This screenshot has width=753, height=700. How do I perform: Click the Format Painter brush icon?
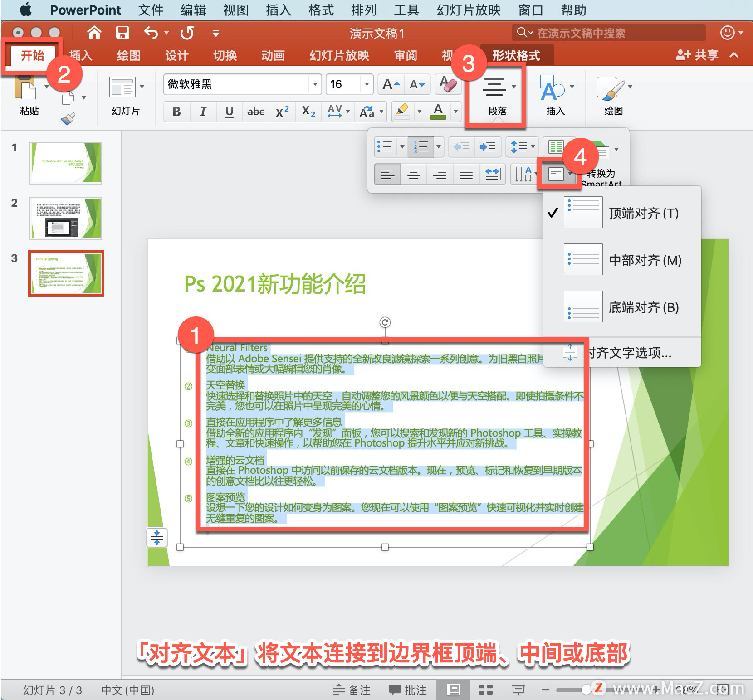68,119
